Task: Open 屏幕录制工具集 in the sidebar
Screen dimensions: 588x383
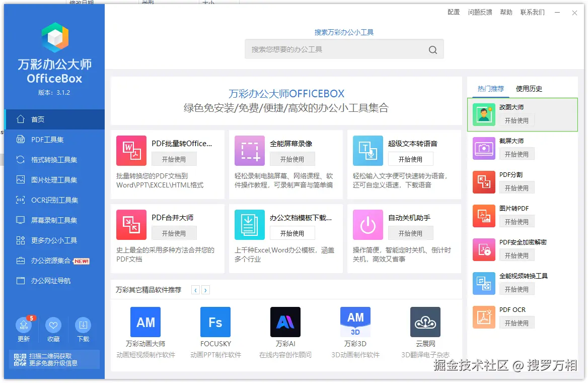Action: 55,220
